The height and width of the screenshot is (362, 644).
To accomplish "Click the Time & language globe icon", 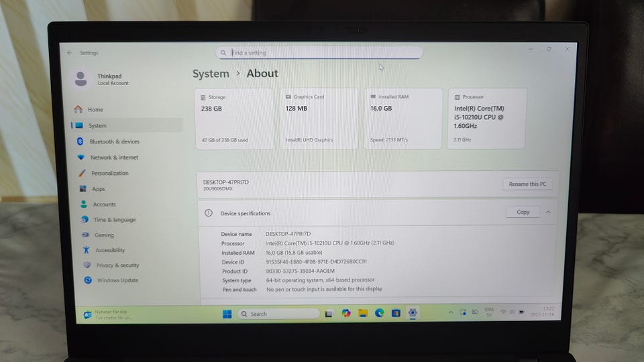I will click(x=85, y=220).
